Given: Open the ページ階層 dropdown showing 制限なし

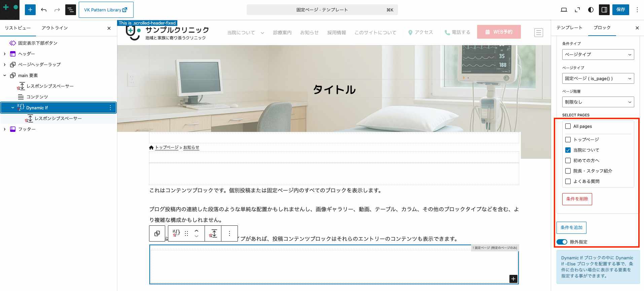Looking at the screenshot, I should point(598,102).
